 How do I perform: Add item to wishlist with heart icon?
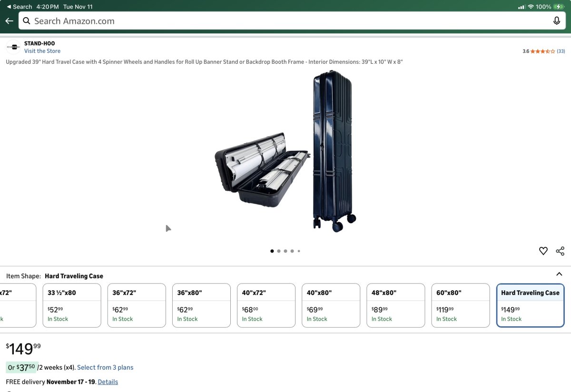[543, 251]
